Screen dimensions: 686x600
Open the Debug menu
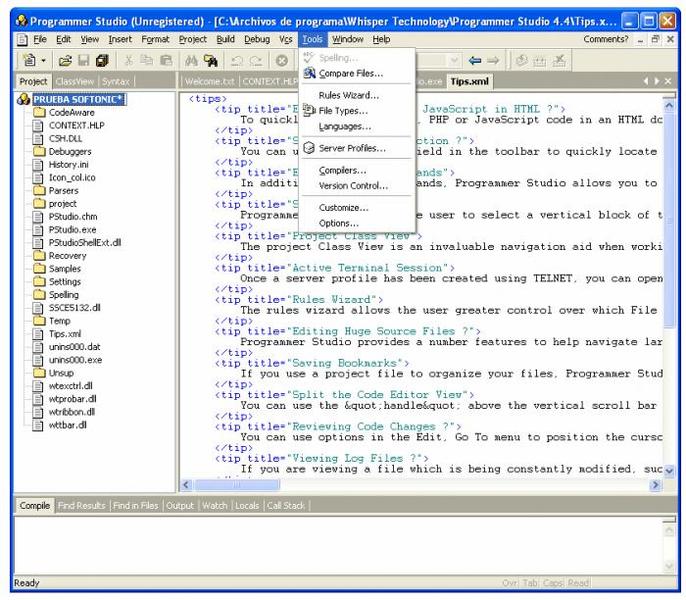[x=257, y=39]
